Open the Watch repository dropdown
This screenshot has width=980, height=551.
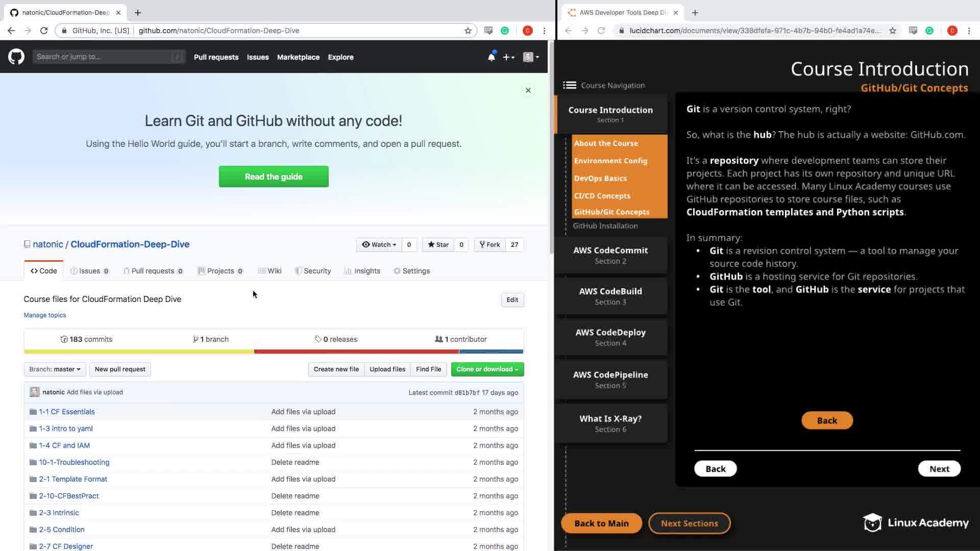pyautogui.click(x=379, y=245)
